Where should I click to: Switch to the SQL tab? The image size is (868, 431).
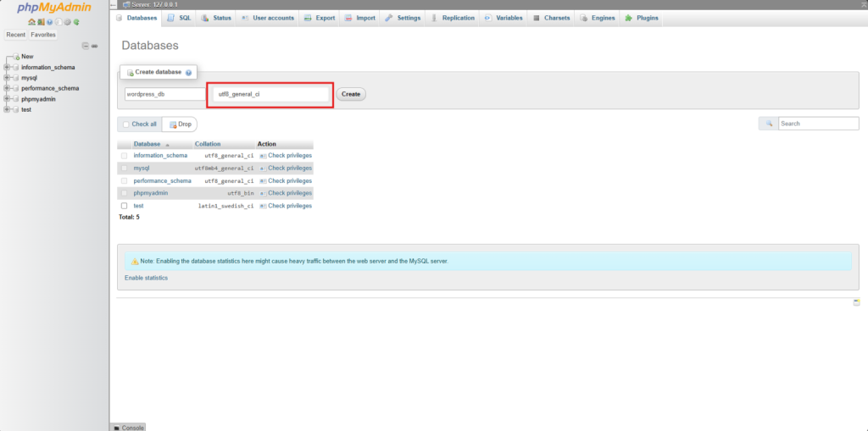(179, 18)
